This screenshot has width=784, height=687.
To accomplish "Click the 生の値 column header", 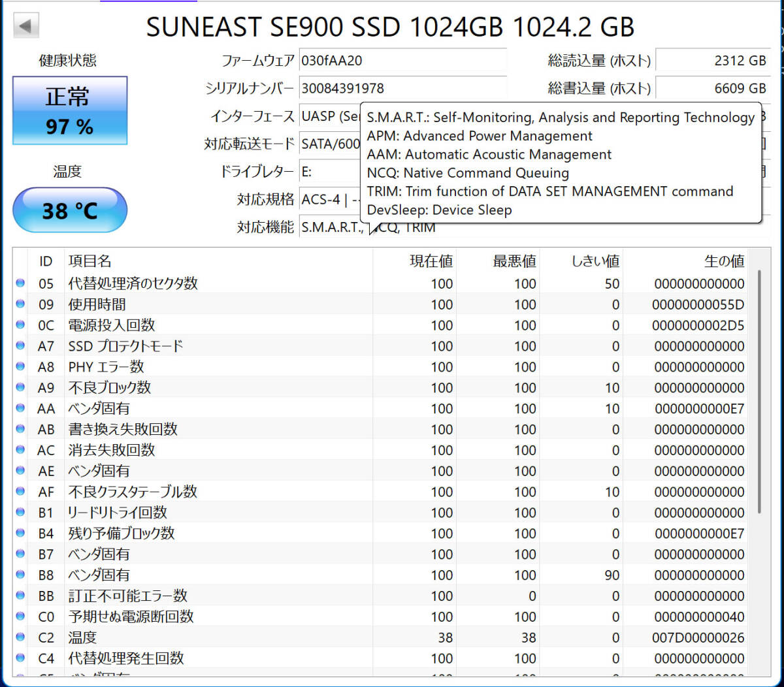I will click(724, 261).
